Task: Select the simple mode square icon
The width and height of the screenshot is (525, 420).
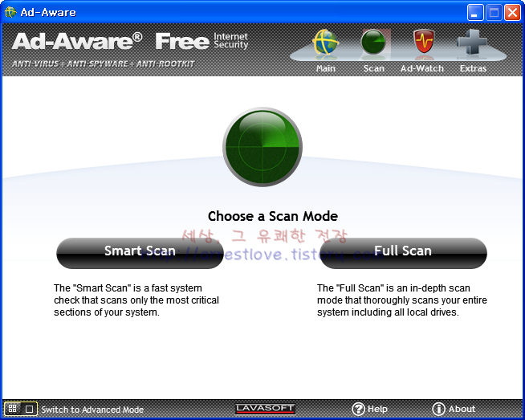Action: tap(29, 409)
